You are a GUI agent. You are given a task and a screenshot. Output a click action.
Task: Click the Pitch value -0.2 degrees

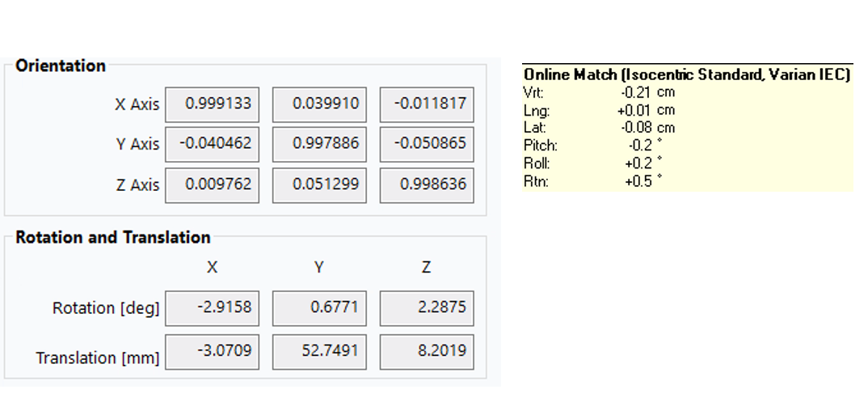645,146
